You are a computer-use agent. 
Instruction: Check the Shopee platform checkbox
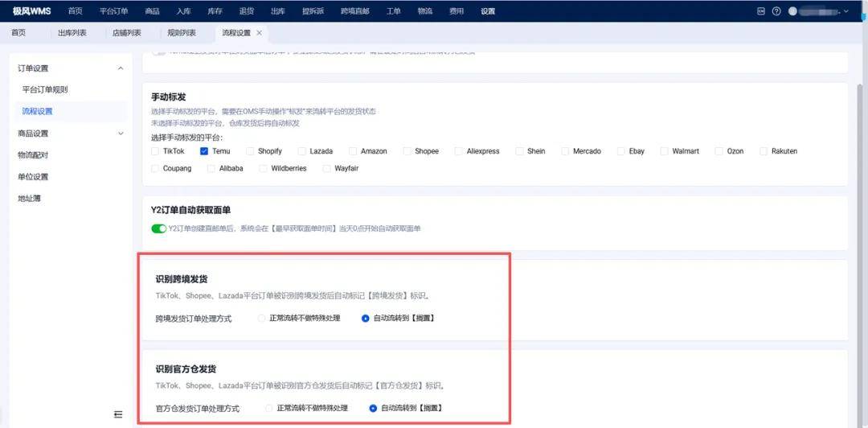(407, 150)
